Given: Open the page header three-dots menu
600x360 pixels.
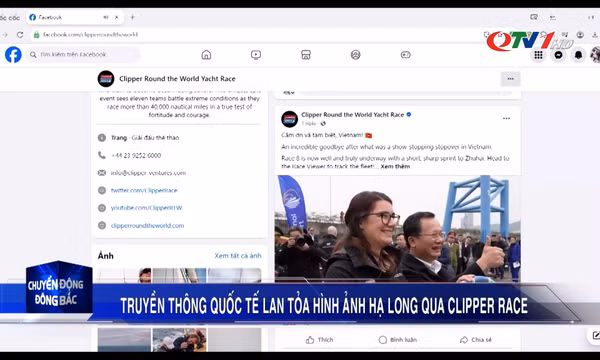Looking at the screenshot, I should tap(510, 79).
